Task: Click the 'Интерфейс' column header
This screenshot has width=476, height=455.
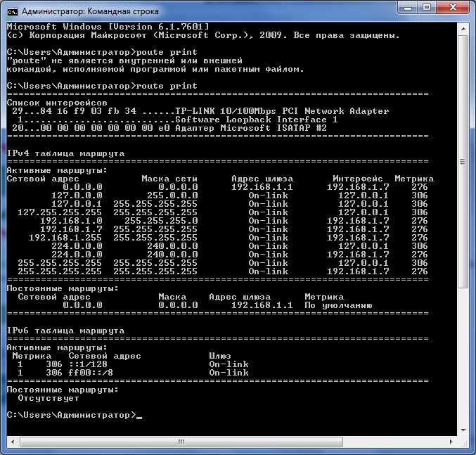Action: (358, 179)
